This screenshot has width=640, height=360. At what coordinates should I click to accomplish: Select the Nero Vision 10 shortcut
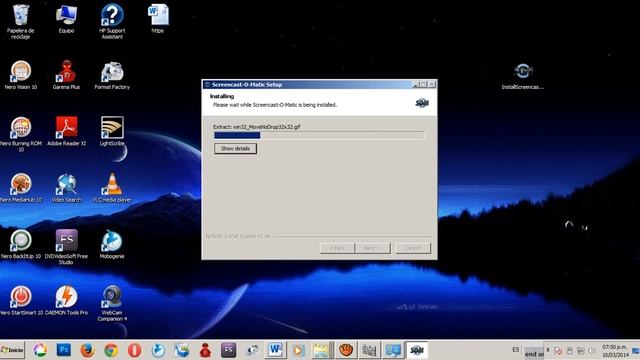[20, 75]
